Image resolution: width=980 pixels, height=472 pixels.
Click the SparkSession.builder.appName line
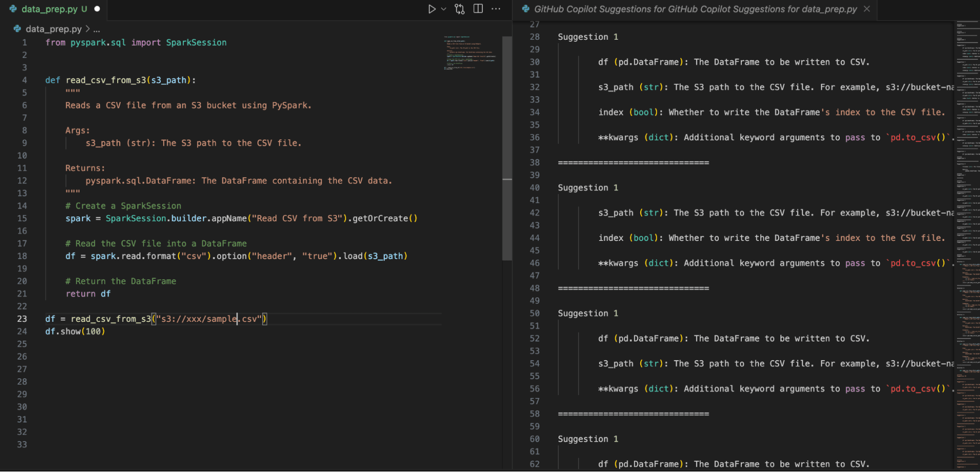pos(241,218)
